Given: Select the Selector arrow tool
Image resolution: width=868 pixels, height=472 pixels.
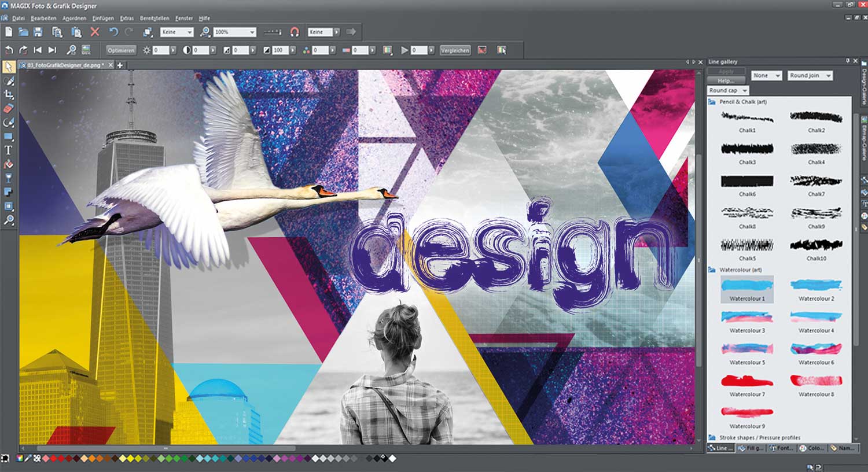Looking at the screenshot, I should (x=9, y=67).
